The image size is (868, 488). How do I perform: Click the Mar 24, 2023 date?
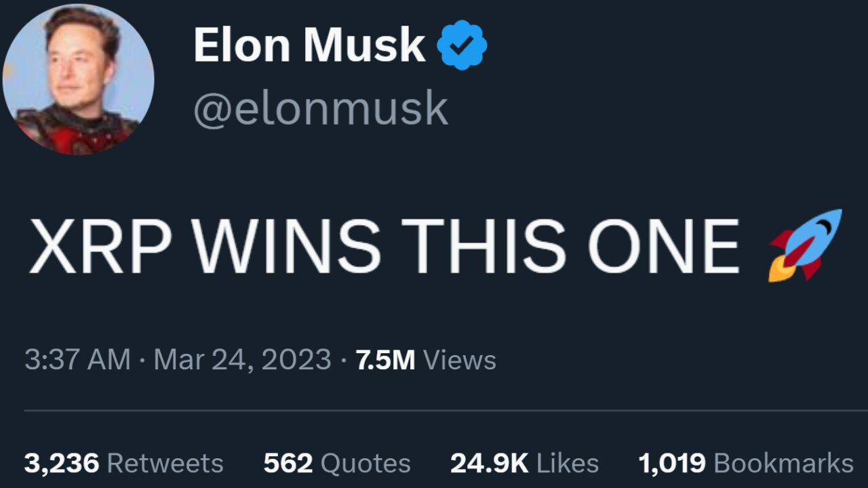(243, 360)
